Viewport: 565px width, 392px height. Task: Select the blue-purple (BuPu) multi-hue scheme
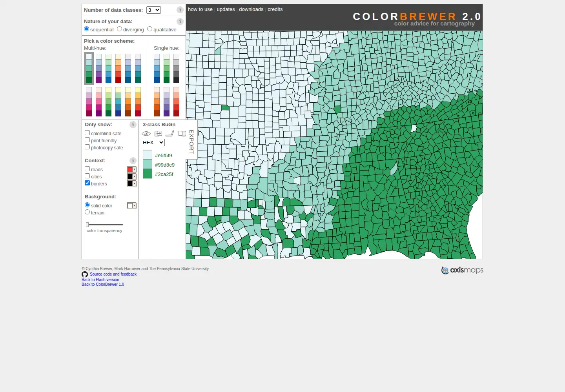coord(99,68)
